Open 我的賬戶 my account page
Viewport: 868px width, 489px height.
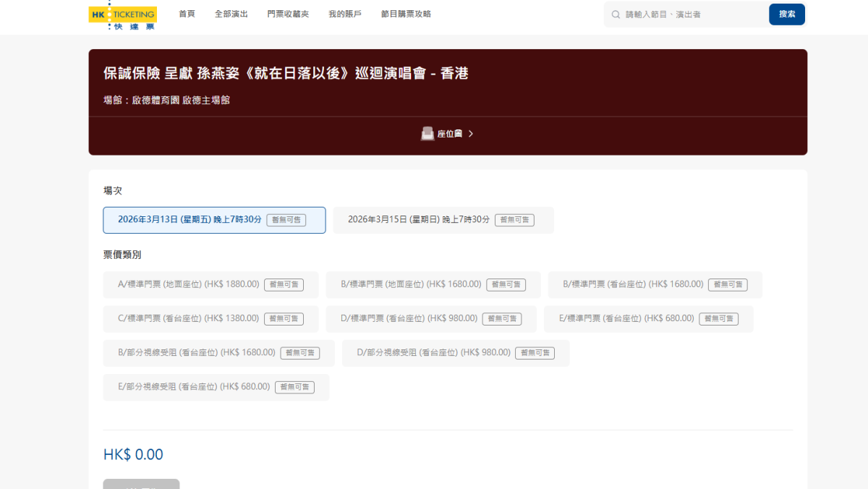[345, 14]
